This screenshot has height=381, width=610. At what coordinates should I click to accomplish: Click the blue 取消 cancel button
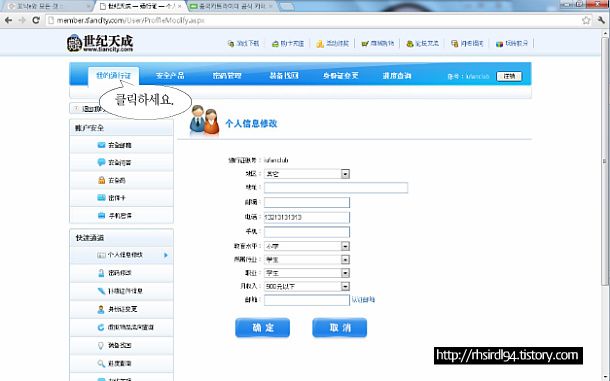pos(340,328)
